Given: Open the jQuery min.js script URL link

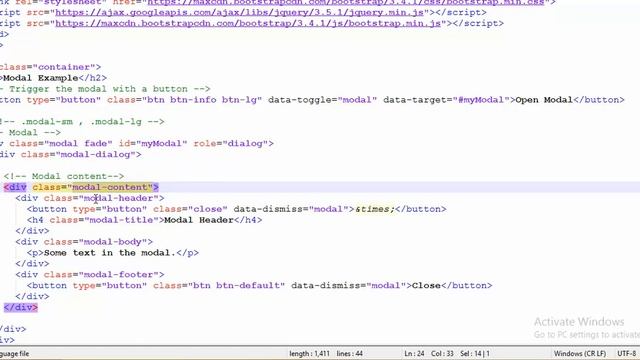Looking at the screenshot, I should point(239,13).
